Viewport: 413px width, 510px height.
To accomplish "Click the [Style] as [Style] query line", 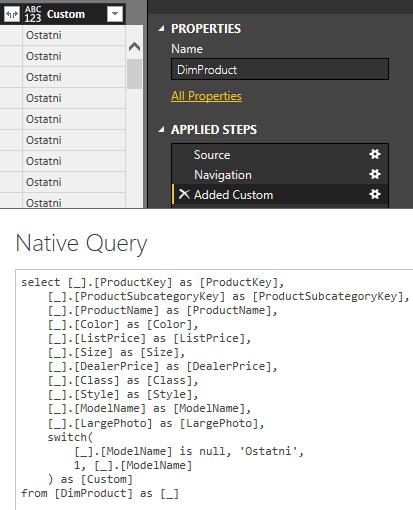I will [123, 394].
